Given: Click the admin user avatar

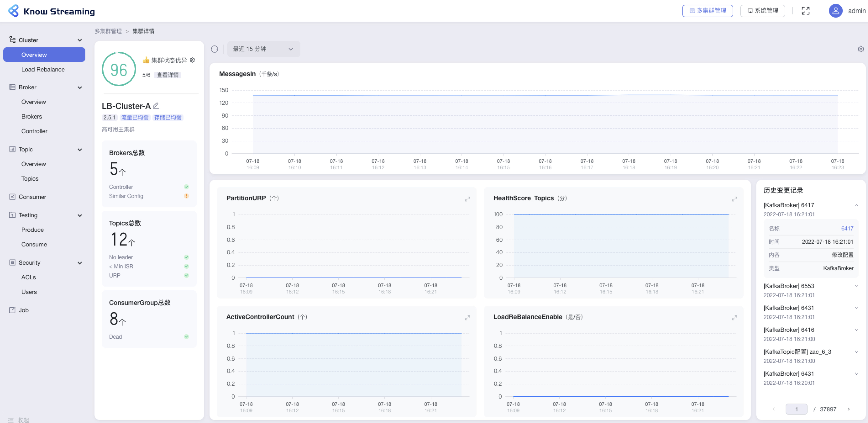Looking at the screenshot, I should pyautogui.click(x=835, y=11).
